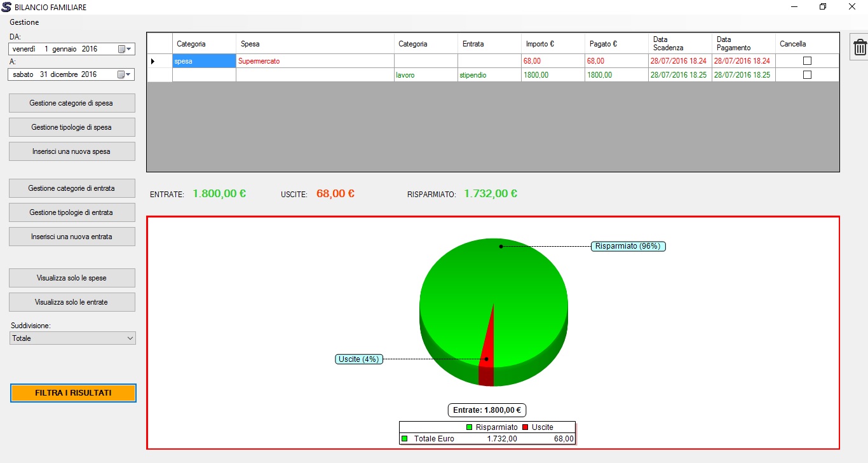Click the A date field dicembre value
The height and width of the screenshot is (463, 868).
click(65, 74)
